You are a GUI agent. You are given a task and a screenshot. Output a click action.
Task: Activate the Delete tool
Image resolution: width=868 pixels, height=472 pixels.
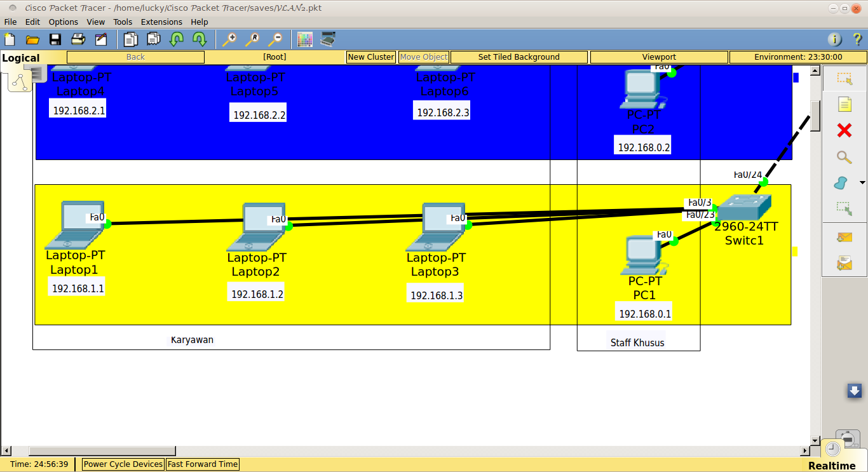pos(844,130)
